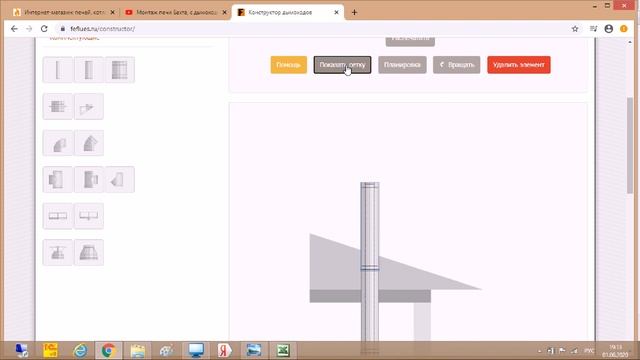Screen dimensions: 640x360
Task: Choose the triangular wall bracket element
Action: pyautogui.click(x=89, y=107)
